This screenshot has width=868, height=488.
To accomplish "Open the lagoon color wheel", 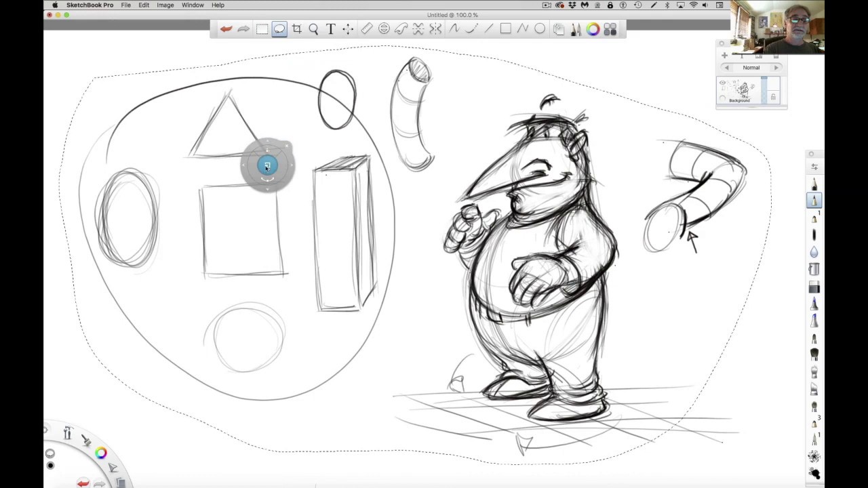I will coord(101,453).
